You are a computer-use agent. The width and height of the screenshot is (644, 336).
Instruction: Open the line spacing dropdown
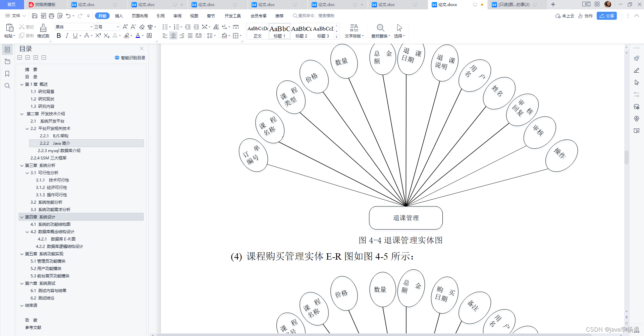click(211, 36)
